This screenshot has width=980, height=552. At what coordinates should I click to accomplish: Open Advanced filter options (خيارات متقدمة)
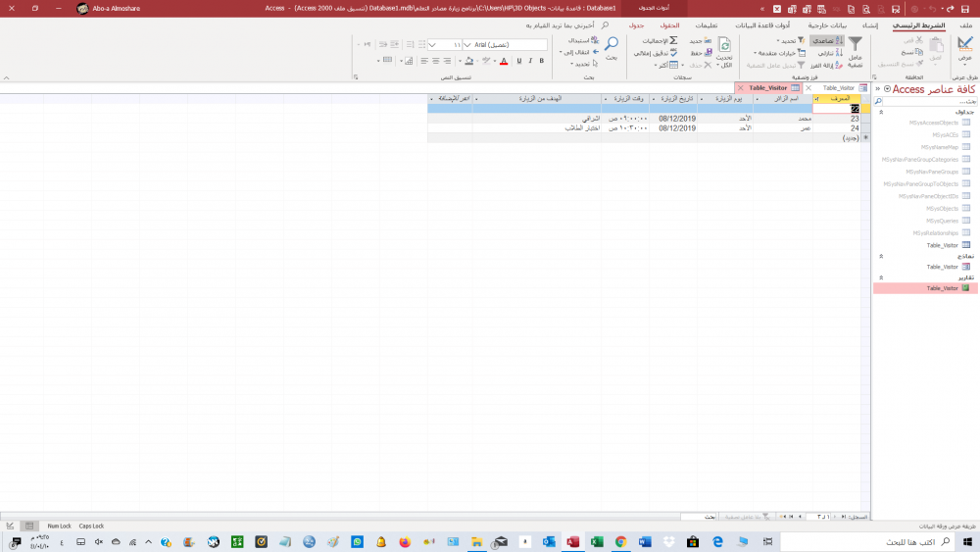779,53
